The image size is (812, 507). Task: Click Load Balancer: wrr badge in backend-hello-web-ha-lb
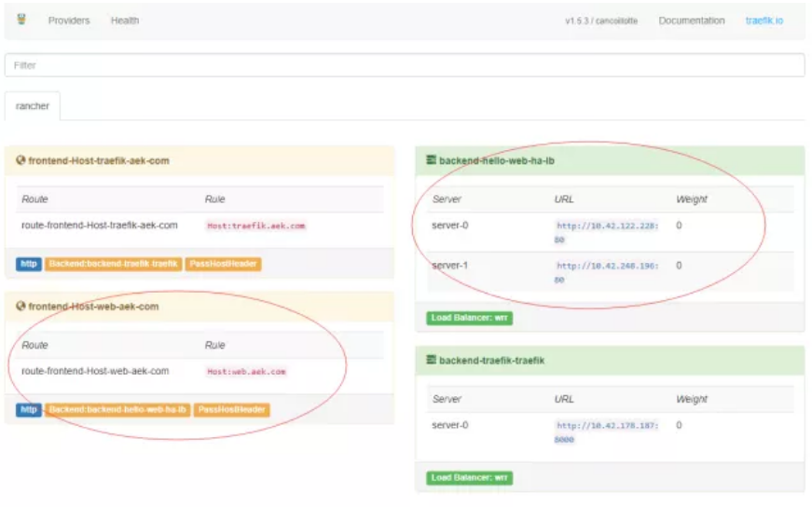[469, 318]
